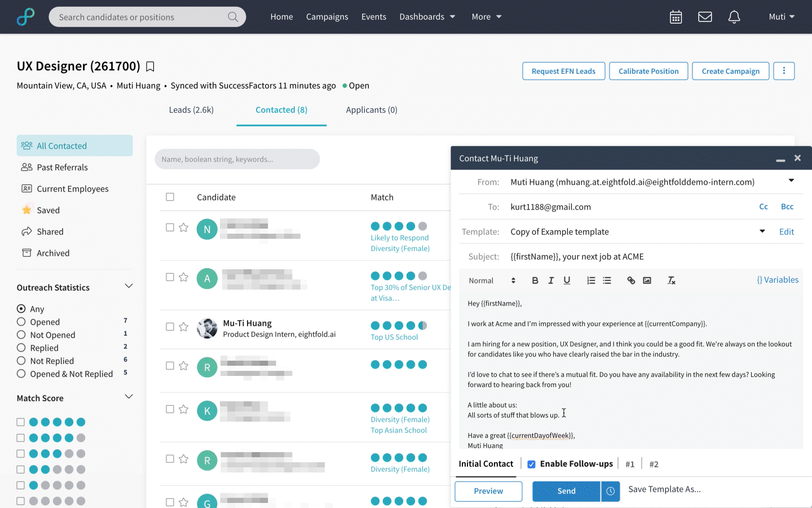Viewport: 812px width, 508px height.
Task: Open the notifications bell
Action: click(x=734, y=17)
